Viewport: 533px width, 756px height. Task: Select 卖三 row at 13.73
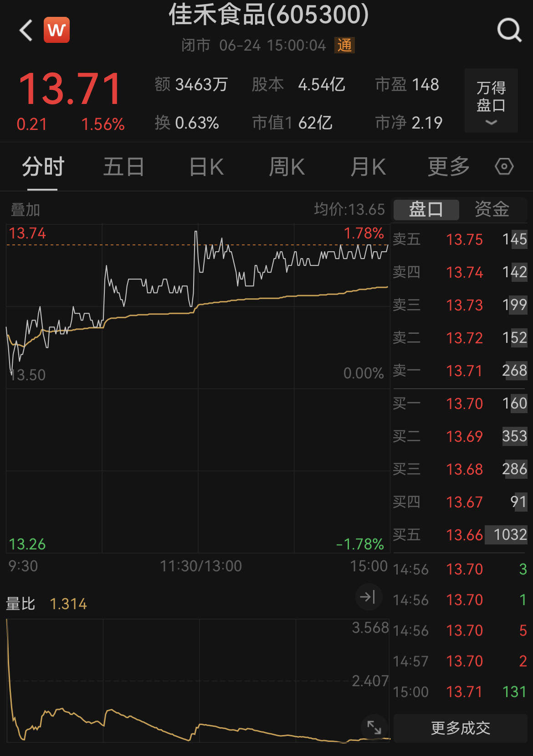(460, 305)
